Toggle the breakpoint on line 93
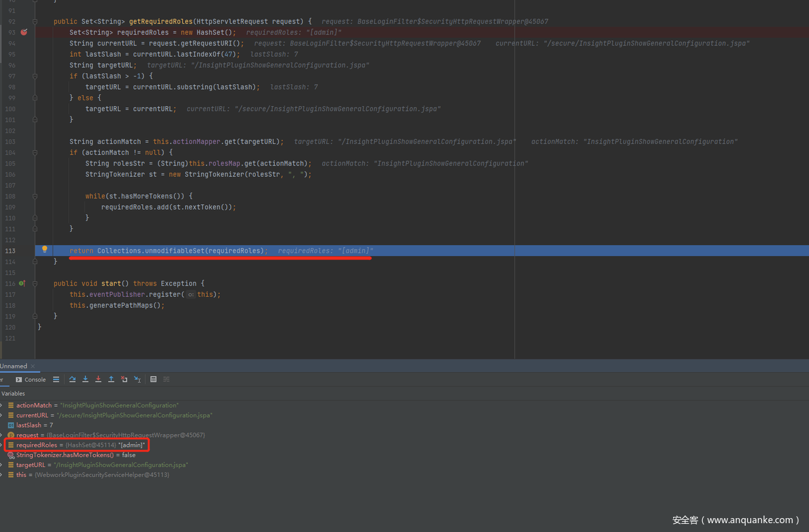Viewport: 809px width, 532px height. (23, 32)
